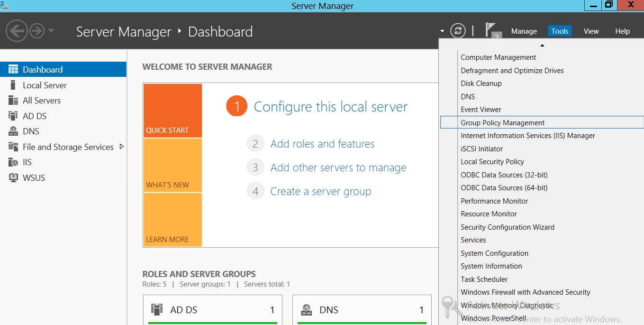Select the AD DS sidebar icon

pyautogui.click(x=13, y=116)
